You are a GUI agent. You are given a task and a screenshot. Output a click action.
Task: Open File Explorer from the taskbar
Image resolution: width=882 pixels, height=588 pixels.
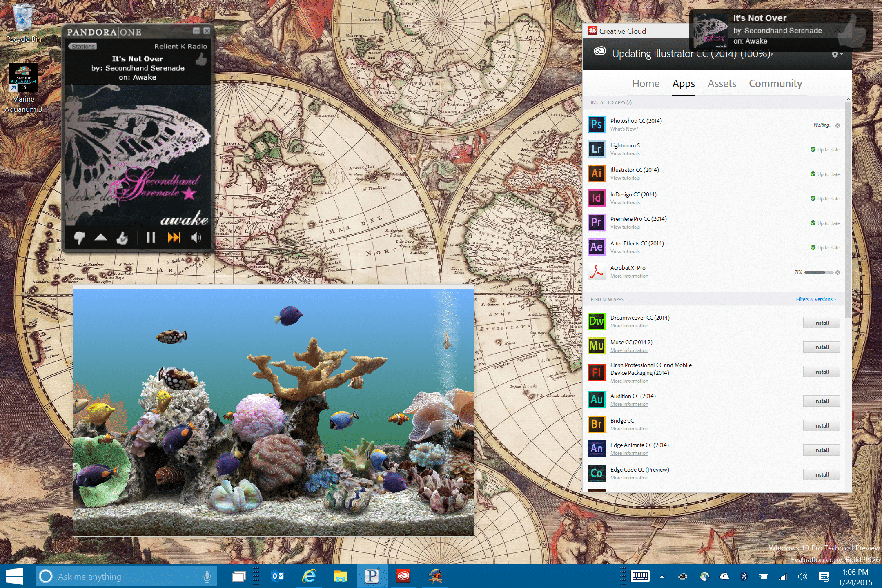pyautogui.click(x=340, y=577)
